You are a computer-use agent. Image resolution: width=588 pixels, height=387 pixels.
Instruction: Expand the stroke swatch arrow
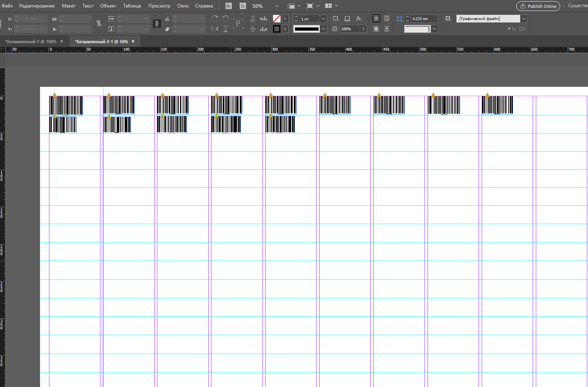pos(285,29)
